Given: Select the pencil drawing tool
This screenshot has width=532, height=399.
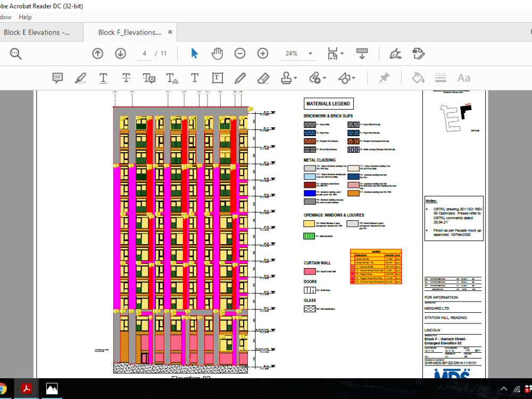Looking at the screenshot, I should [240, 78].
